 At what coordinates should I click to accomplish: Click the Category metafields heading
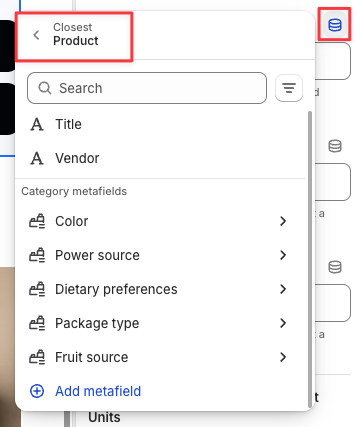click(x=74, y=192)
